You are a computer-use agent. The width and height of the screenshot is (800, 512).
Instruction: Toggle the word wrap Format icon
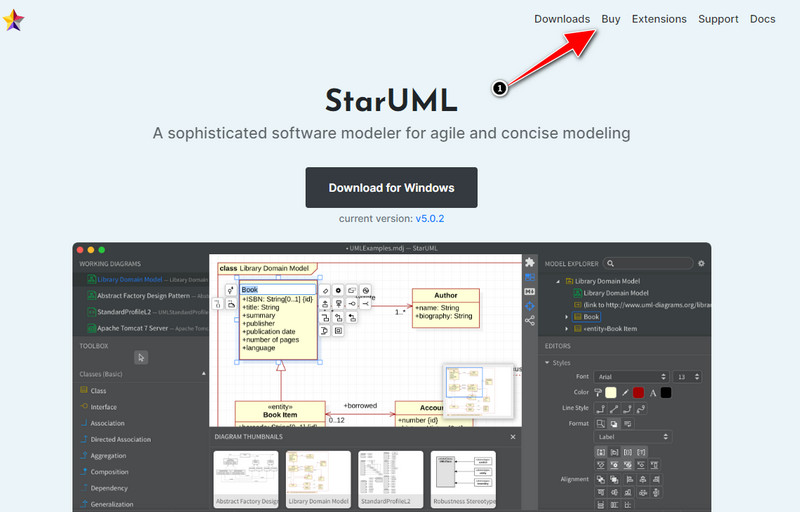(628, 424)
